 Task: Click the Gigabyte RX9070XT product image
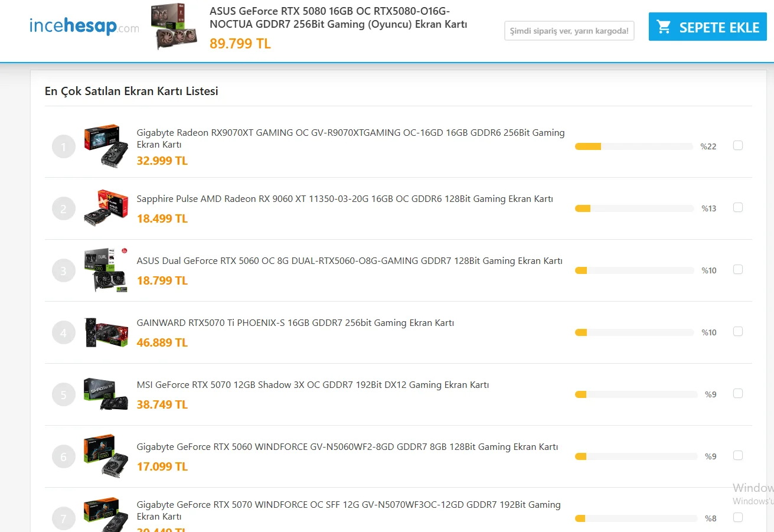point(106,146)
